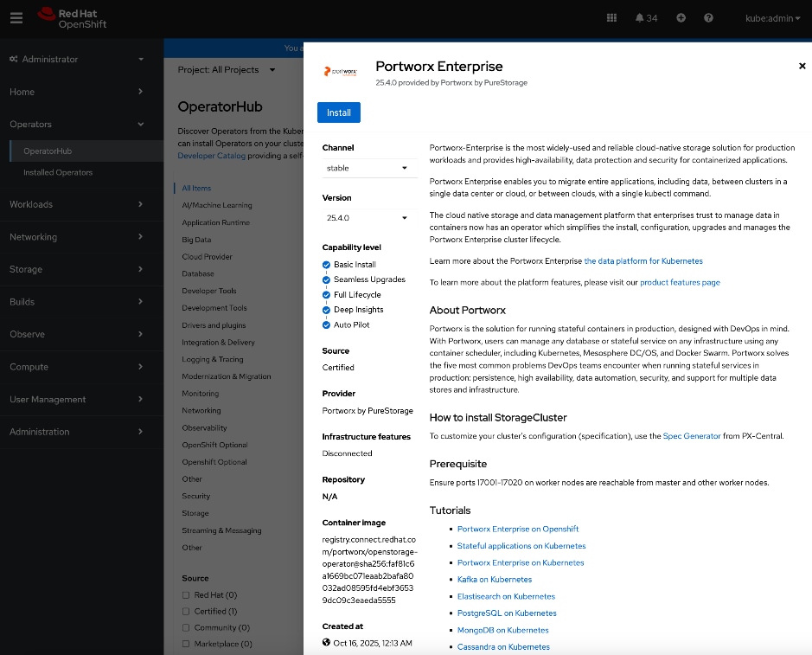Check the Certified source filter
The image size is (812, 655).
[x=186, y=611]
